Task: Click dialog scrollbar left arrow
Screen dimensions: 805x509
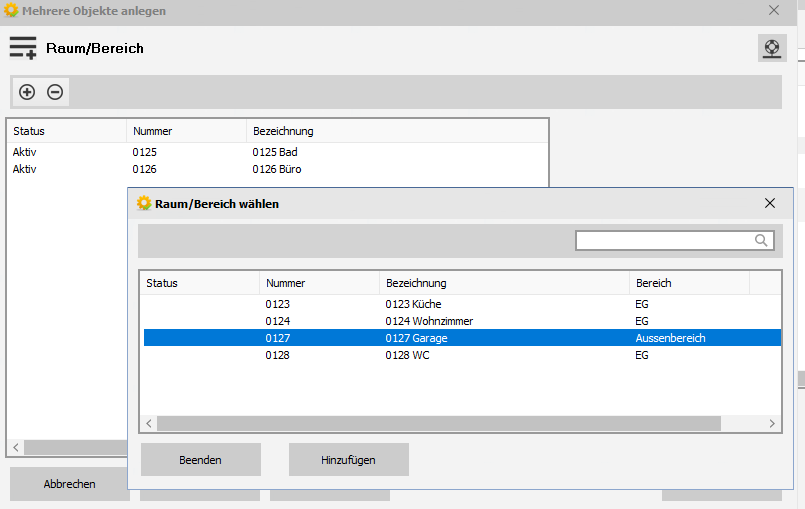Action: (x=149, y=423)
